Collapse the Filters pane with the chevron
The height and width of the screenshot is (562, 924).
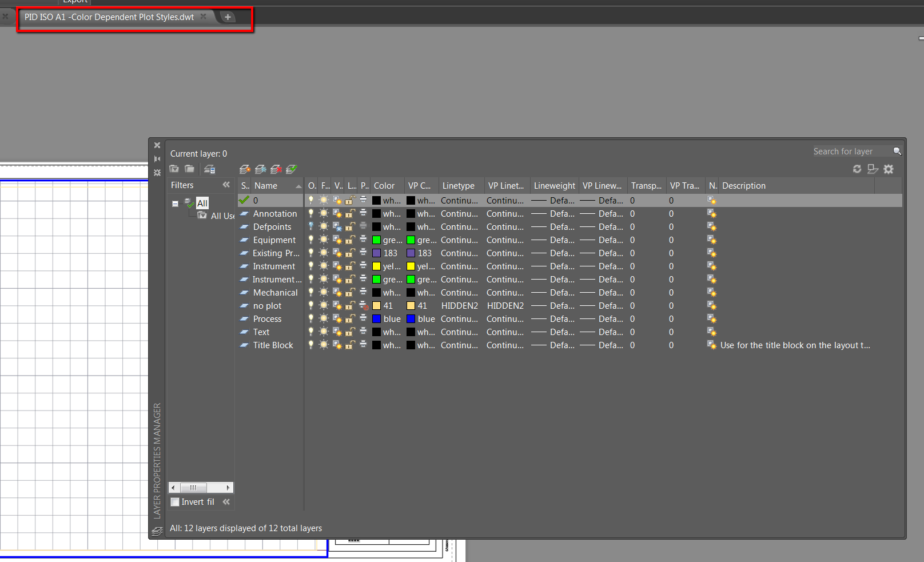click(x=226, y=185)
